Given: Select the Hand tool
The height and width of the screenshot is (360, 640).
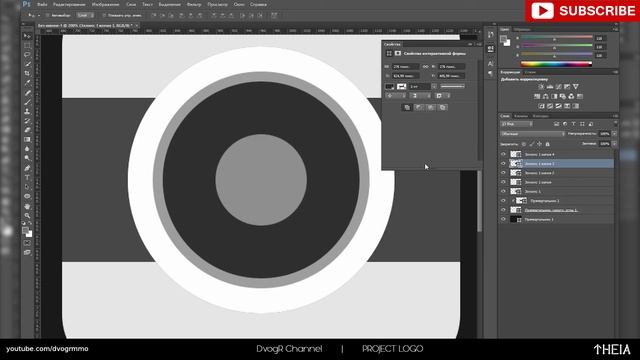Looking at the screenshot, I should pyautogui.click(x=27, y=207).
